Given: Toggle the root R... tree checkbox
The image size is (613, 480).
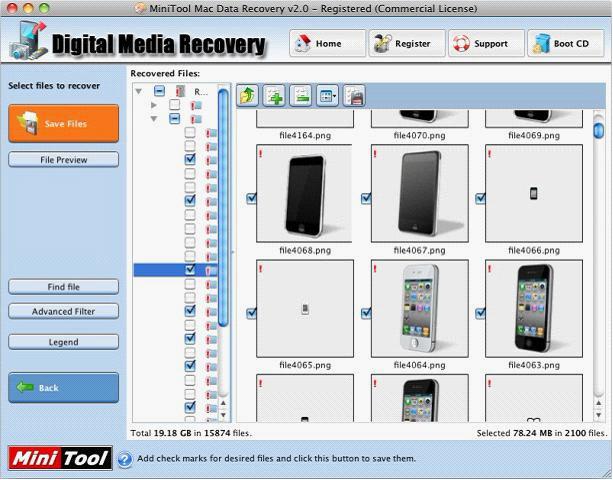Looking at the screenshot, I should (x=159, y=91).
